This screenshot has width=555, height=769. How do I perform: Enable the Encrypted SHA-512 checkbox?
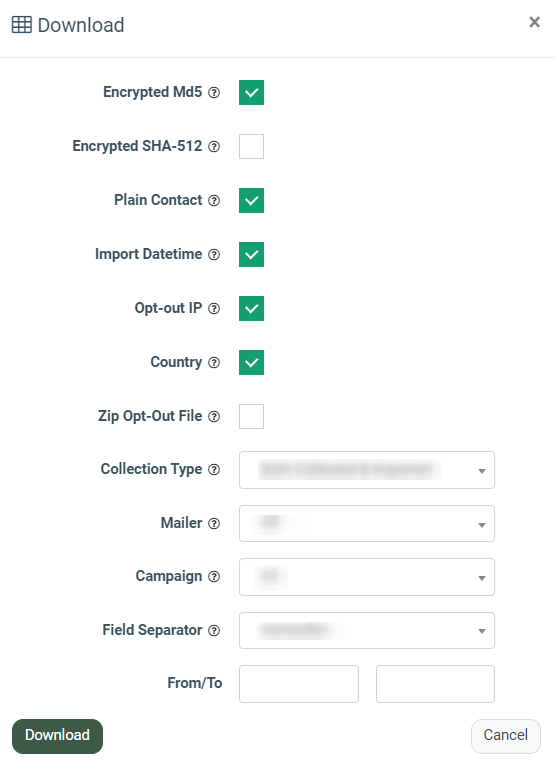click(252, 147)
